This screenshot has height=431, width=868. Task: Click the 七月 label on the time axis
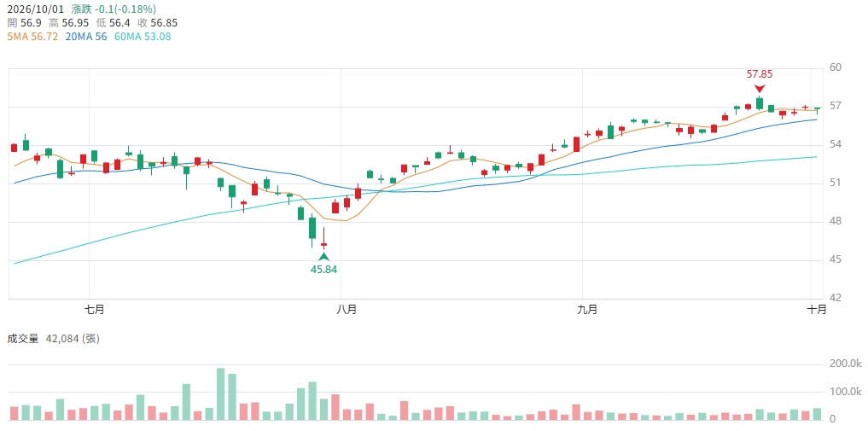[96, 310]
